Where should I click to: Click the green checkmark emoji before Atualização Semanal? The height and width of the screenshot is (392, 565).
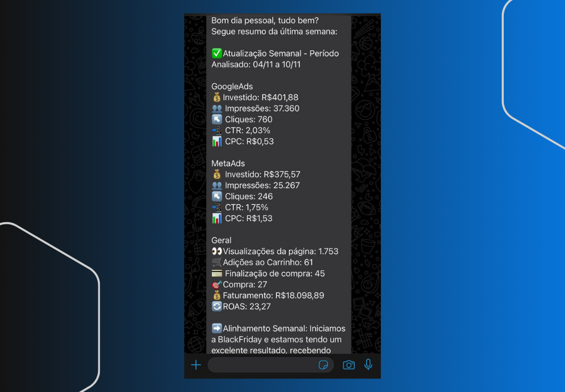click(217, 53)
